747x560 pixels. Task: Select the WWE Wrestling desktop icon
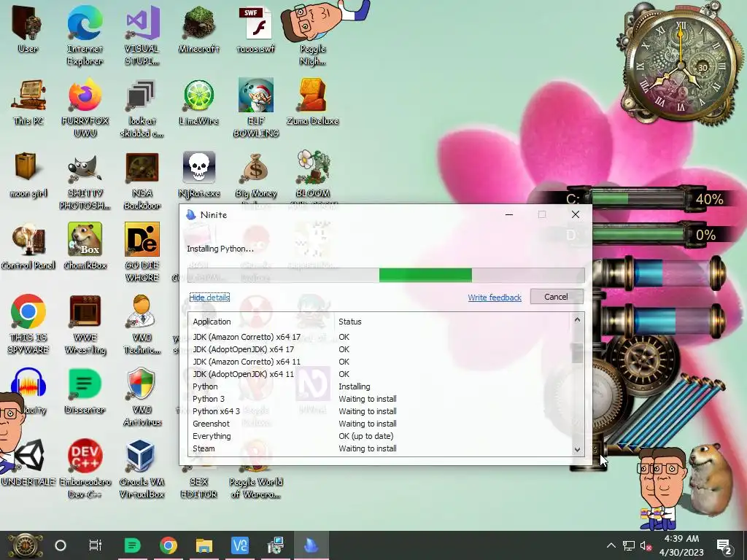[85, 324]
